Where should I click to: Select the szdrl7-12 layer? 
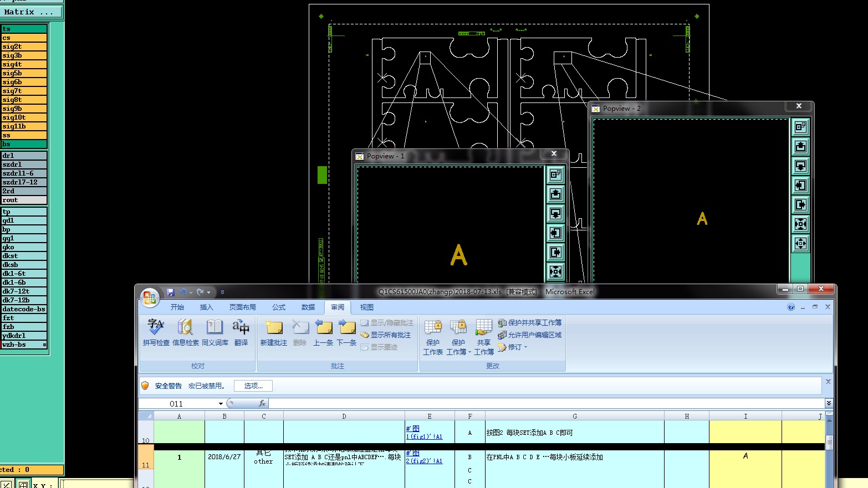point(24,182)
